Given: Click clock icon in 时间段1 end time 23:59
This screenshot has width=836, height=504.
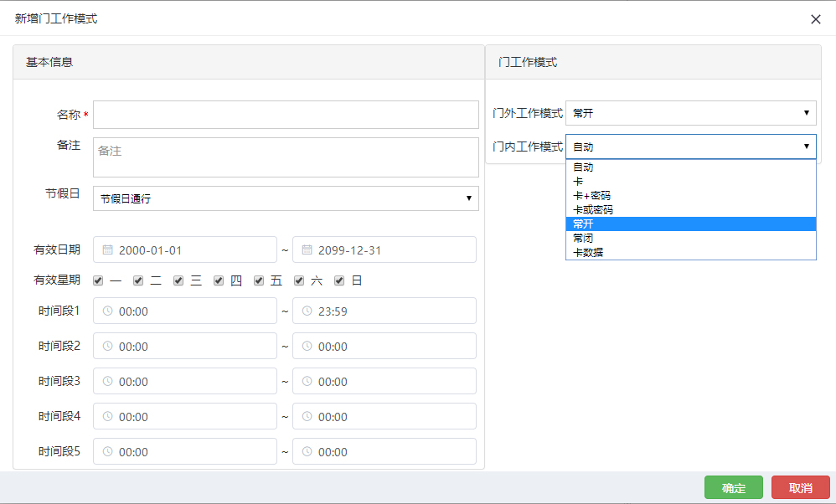Looking at the screenshot, I should [x=307, y=311].
